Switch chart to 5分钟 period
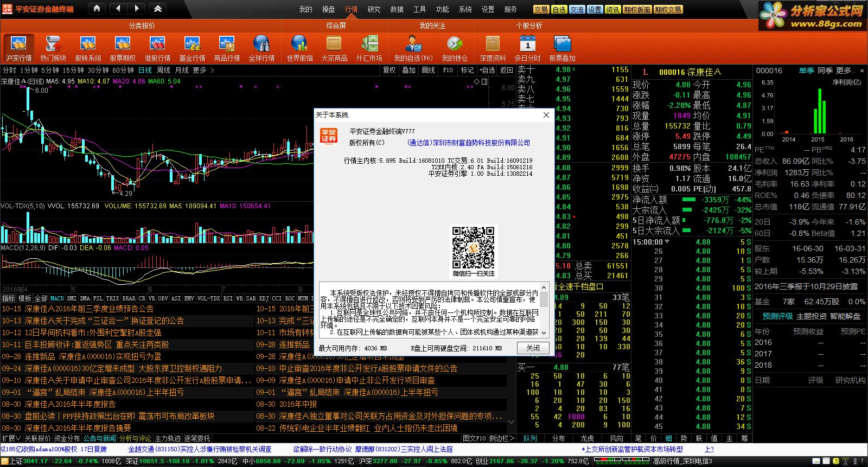This screenshot has height=467, width=868. [x=50, y=70]
